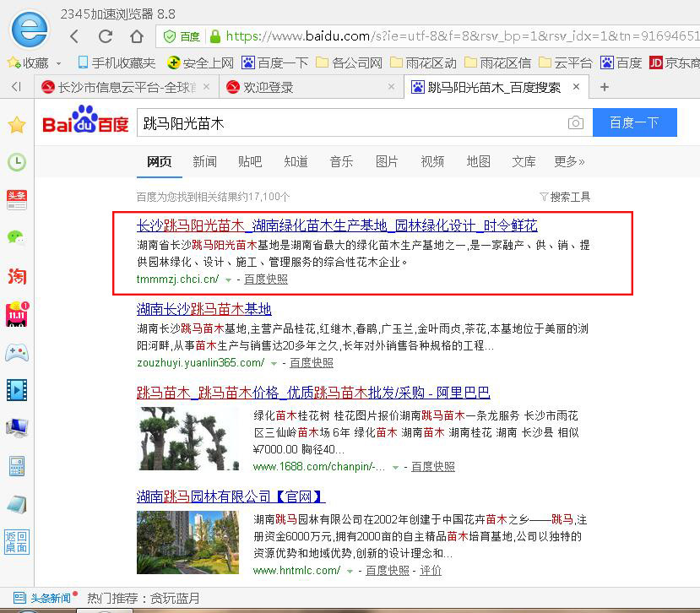This screenshot has height=613, width=700.
Task: Open 百度快照 for tmmmzj.chci.cn result
Action: (x=266, y=279)
